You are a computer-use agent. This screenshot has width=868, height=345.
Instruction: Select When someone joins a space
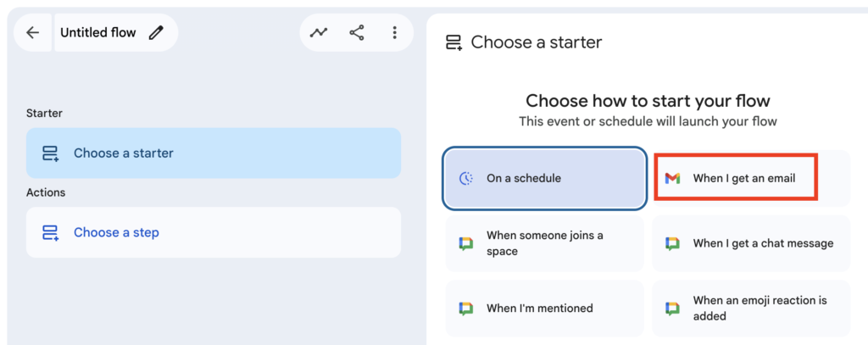[545, 243]
